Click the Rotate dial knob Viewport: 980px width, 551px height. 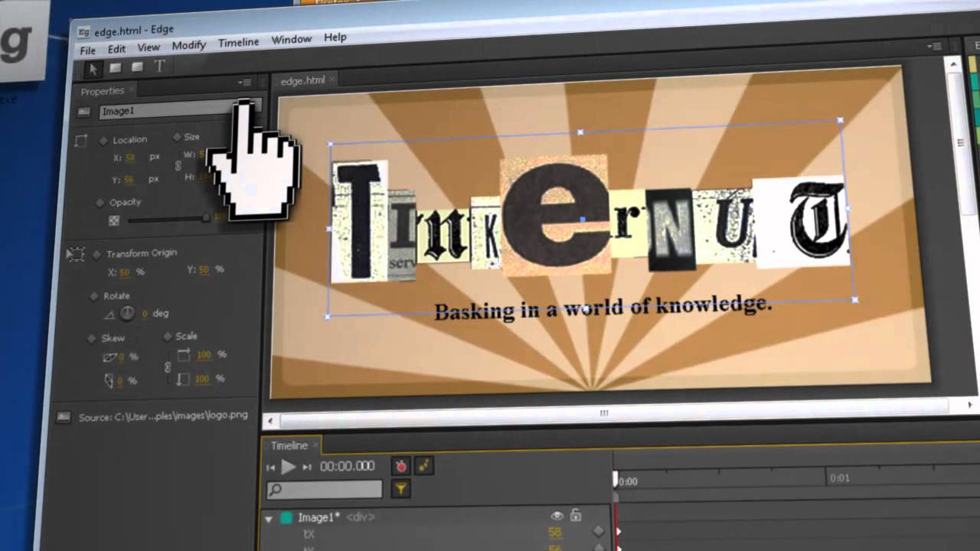pyautogui.click(x=127, y=313)
